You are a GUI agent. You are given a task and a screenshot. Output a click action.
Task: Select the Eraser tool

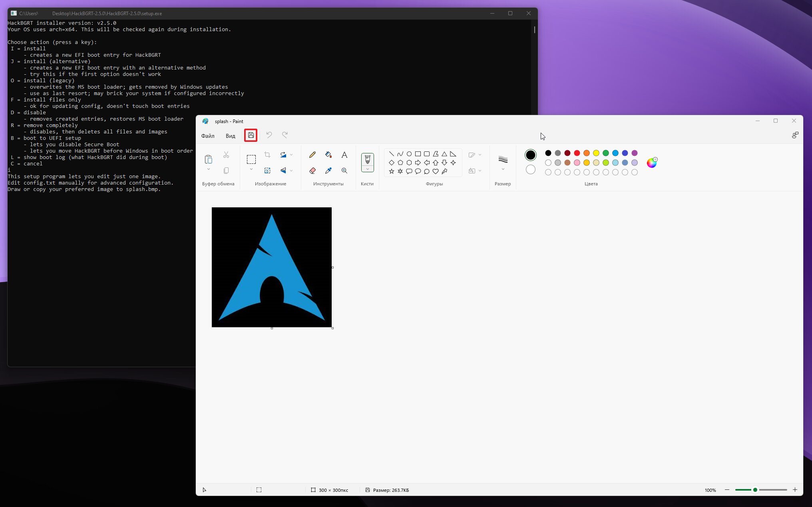[x=312, y=171]
